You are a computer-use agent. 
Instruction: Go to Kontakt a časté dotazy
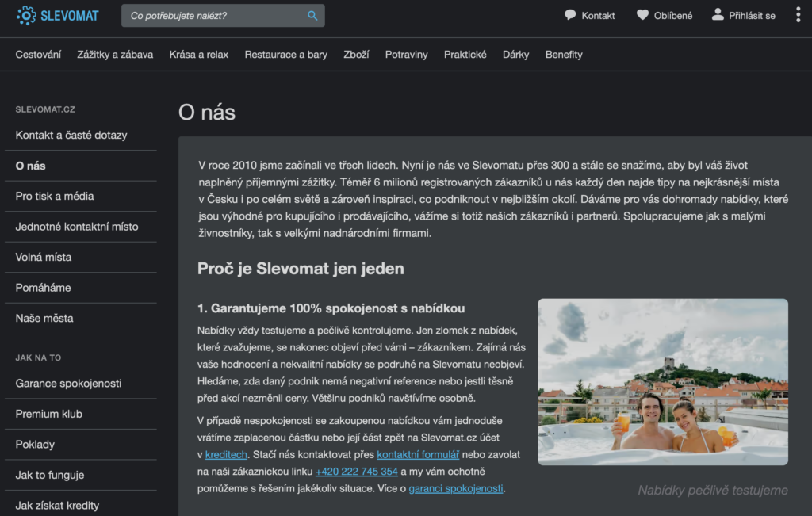pos(71,135)
